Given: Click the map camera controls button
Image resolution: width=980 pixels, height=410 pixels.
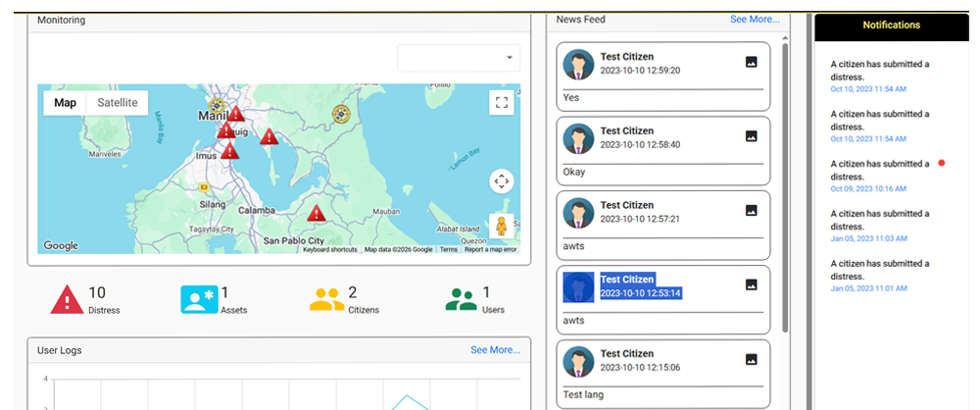Looking at the screenshot, I should coord(501,181).
